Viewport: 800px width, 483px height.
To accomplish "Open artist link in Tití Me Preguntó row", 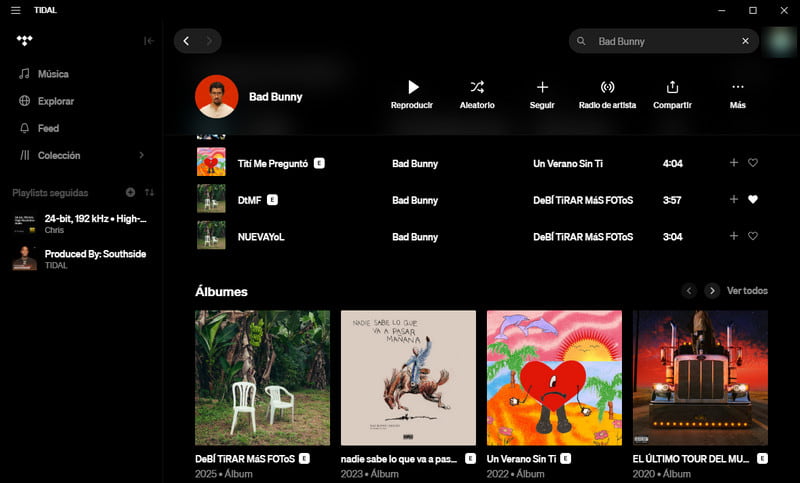I will (415, 164).
